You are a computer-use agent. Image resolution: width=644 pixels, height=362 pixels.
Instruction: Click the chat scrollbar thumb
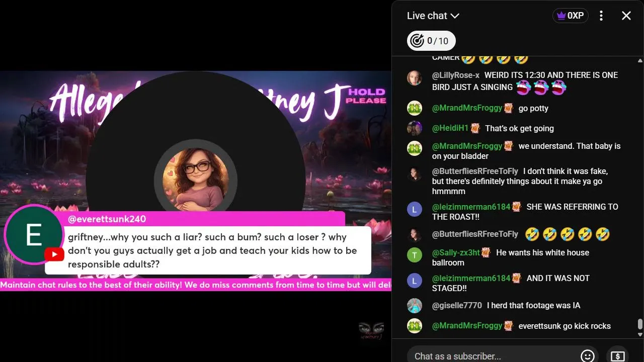point(640,324)
